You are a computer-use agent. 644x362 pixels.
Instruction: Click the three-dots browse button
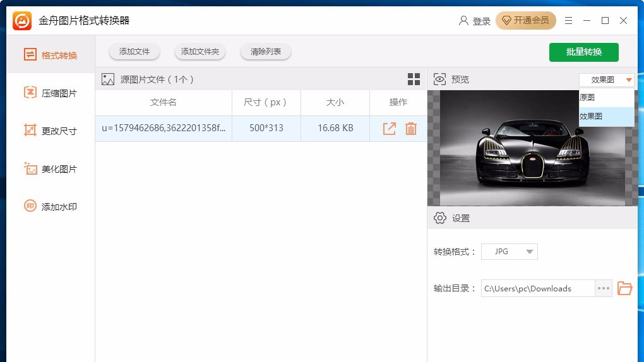tap(604, 289)
